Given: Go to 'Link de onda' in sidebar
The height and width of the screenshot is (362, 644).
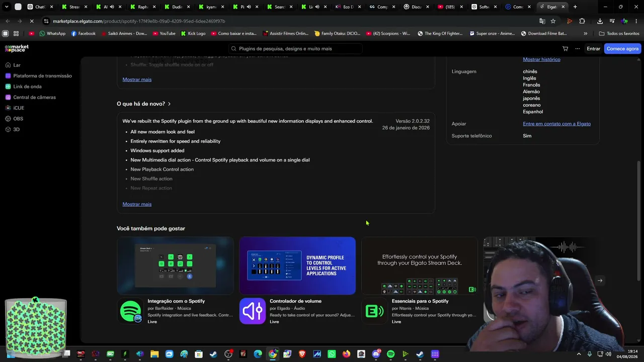Looking at the screenshot, I should (x=23, y=86).
